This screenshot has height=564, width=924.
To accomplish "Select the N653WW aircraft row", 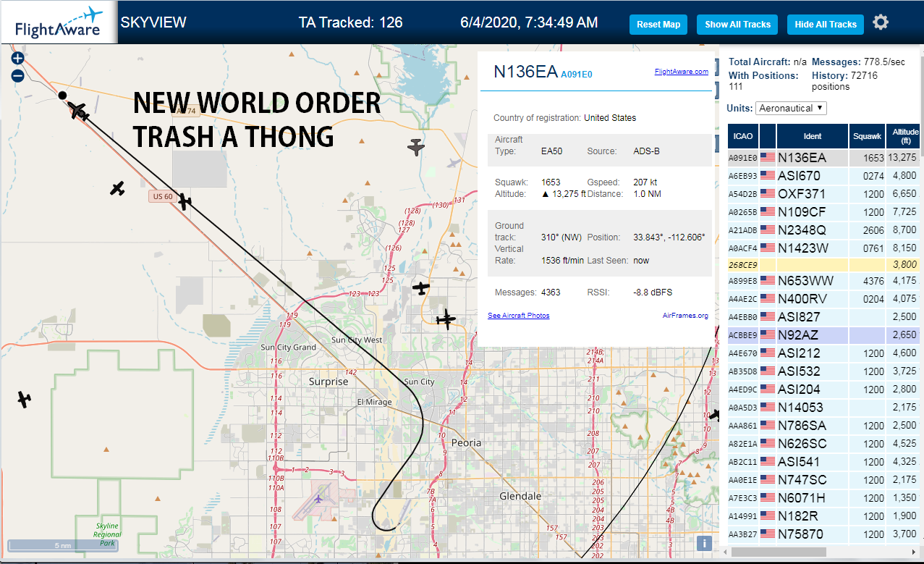I will point(824,281).
